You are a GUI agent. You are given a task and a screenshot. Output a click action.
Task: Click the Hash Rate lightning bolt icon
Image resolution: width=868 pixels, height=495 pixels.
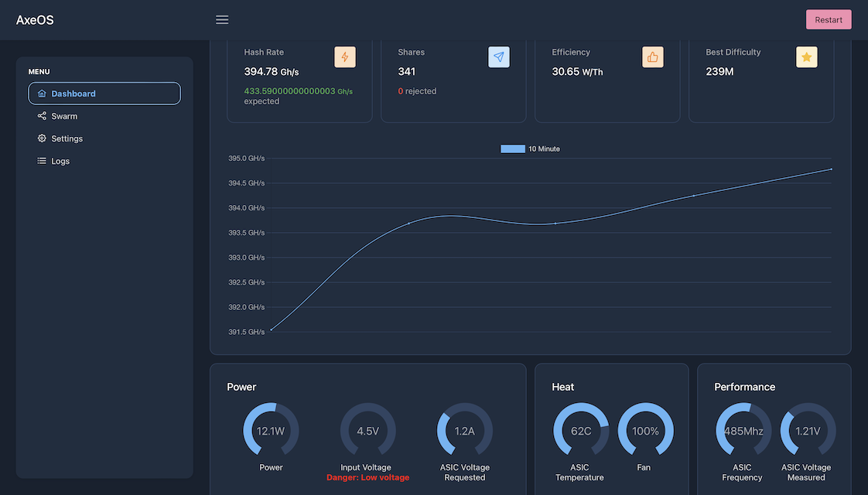click(345, 57)
